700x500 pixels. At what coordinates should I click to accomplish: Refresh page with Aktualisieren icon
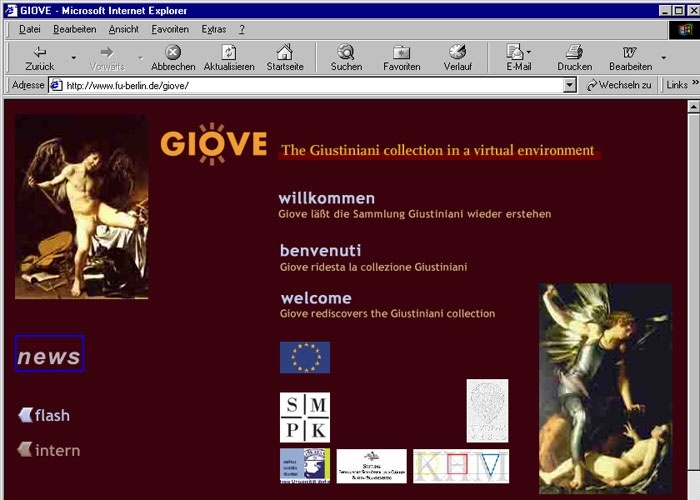(229, 52)
